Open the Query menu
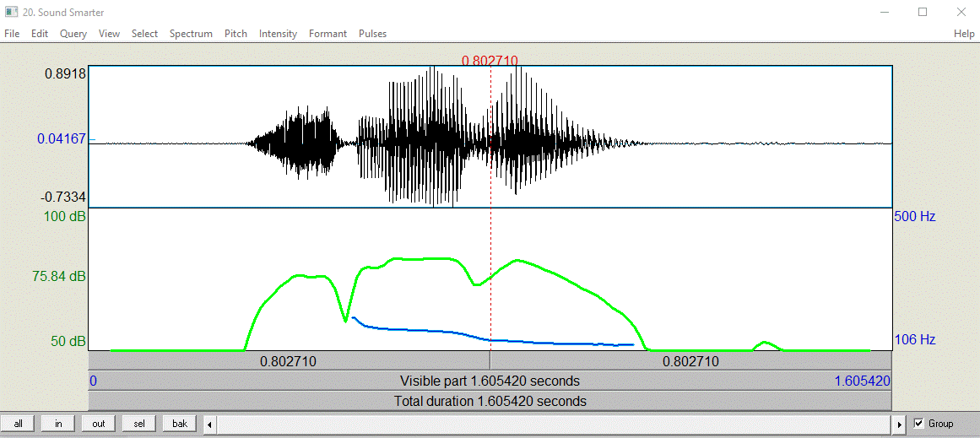 73,34
